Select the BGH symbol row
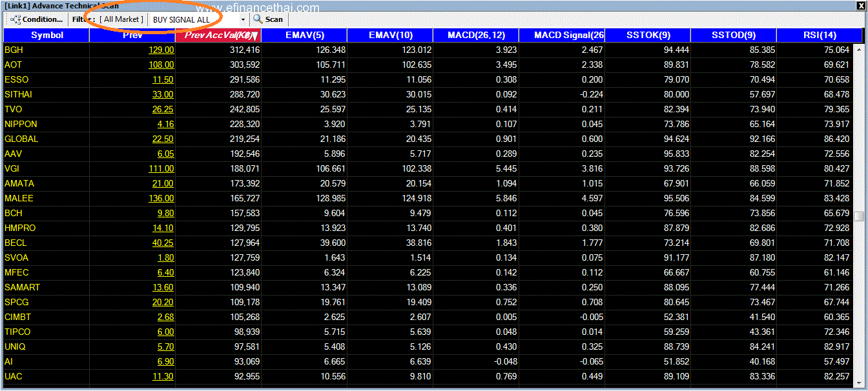This screenshot has height=391, width=868. click(428, 50)
